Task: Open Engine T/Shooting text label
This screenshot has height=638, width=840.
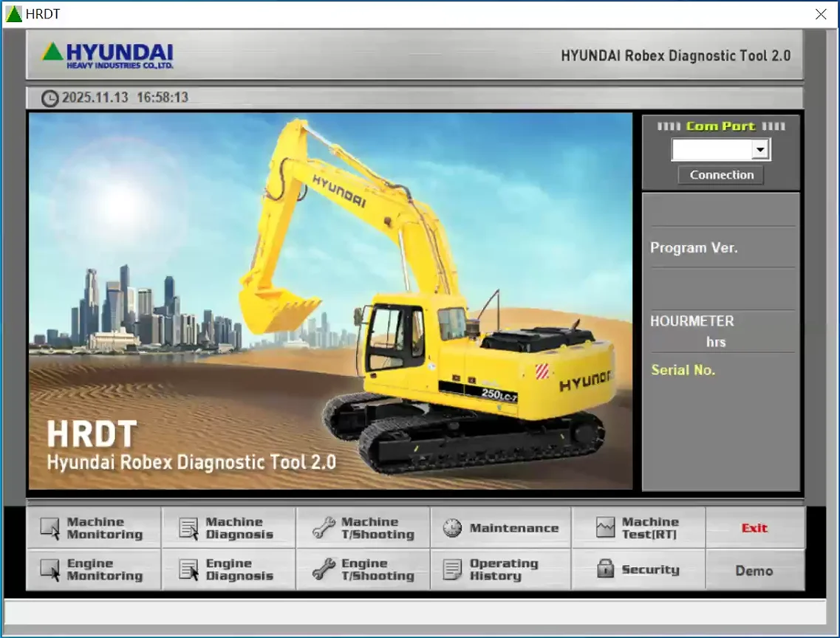Action: point(378,570)
